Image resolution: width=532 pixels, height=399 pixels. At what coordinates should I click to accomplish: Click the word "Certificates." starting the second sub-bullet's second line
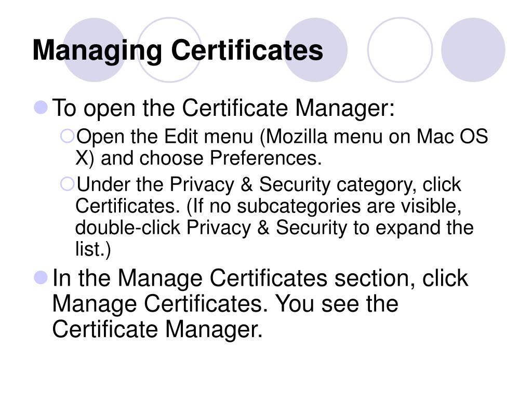(x=128, y=206)
